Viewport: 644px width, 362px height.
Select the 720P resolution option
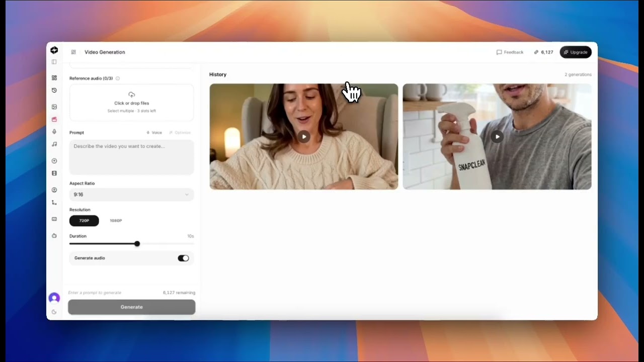84,221
